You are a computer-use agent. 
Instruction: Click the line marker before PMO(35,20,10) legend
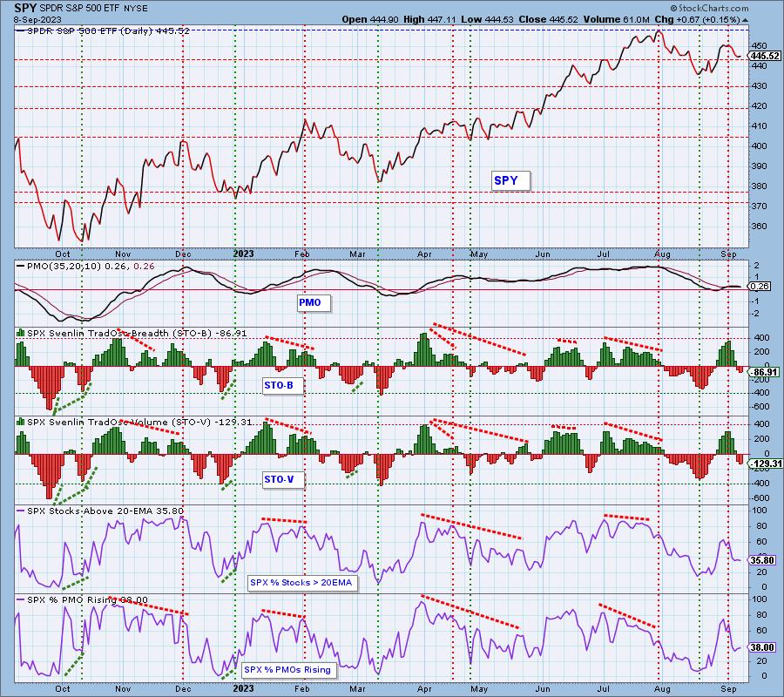[x=21, y=266]
